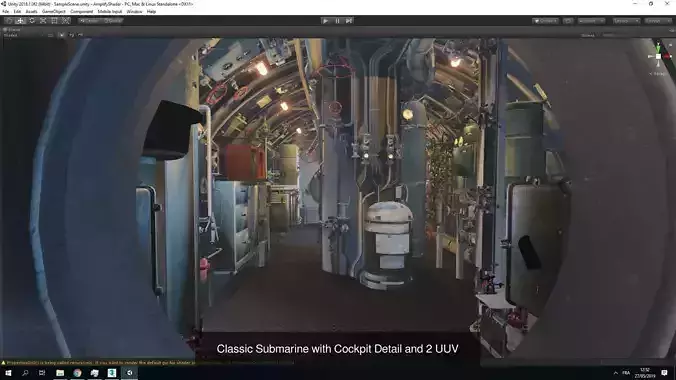Image resolution: width=676 pixels, height=380 pixels.
Task: Open the Account dropdown
Action: point(591,21)
